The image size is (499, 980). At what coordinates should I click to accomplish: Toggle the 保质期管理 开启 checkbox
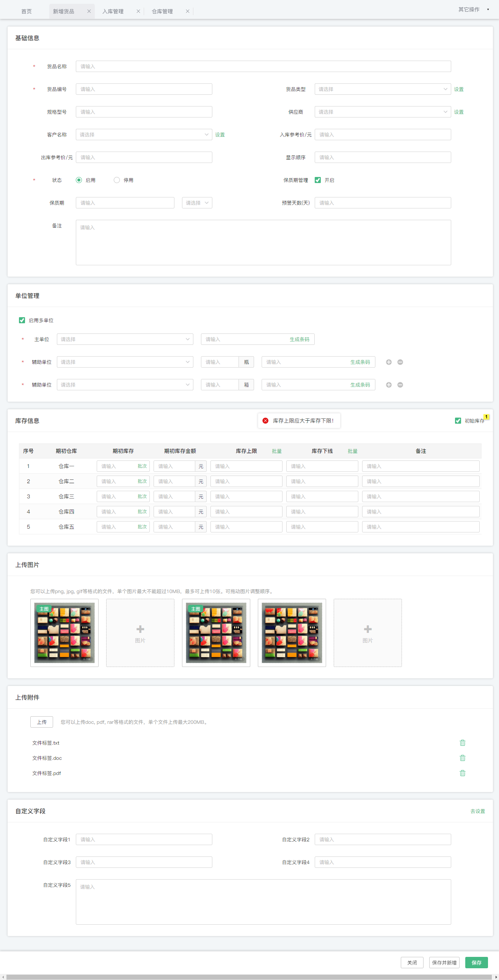(318, 180)
